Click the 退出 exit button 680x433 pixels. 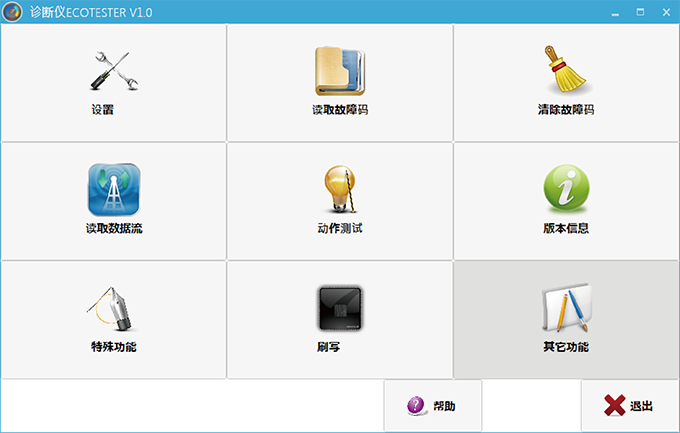coord(630,406)
